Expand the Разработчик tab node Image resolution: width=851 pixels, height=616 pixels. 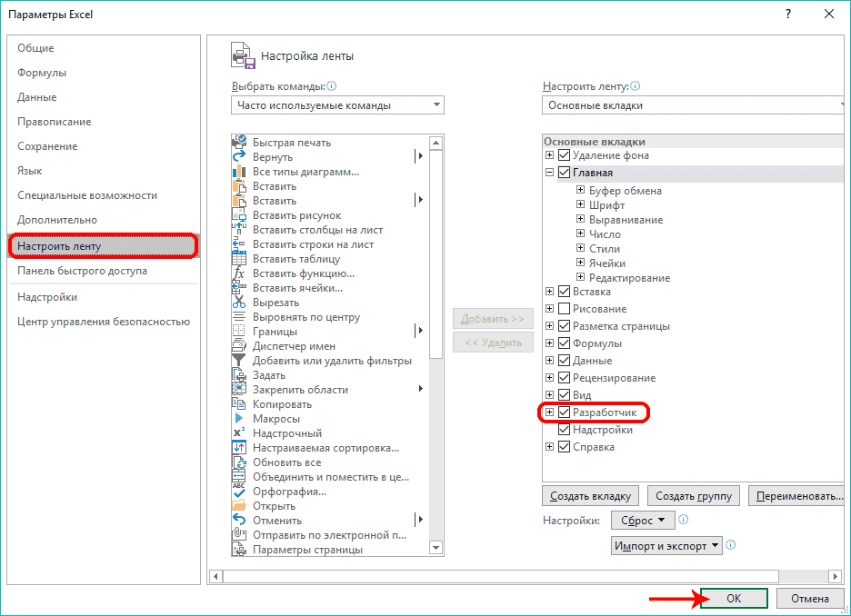(x=549, y=412)
